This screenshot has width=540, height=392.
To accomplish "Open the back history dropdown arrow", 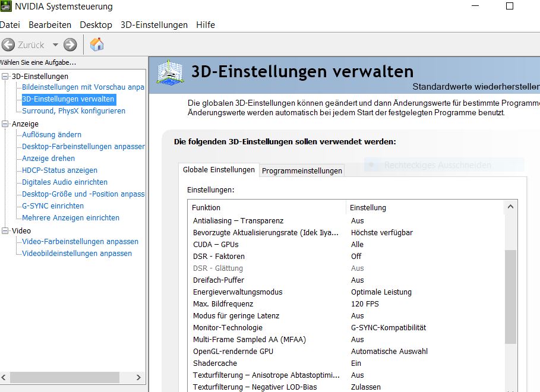I will (55, 45).
